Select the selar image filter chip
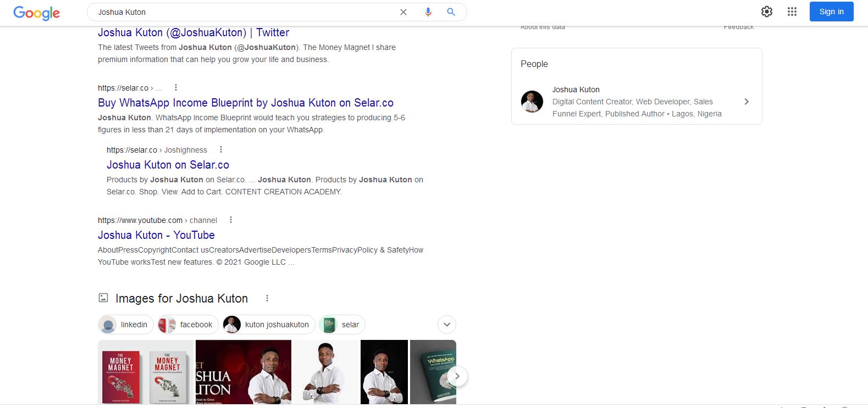The image size is (868, 408). point(342,325)
